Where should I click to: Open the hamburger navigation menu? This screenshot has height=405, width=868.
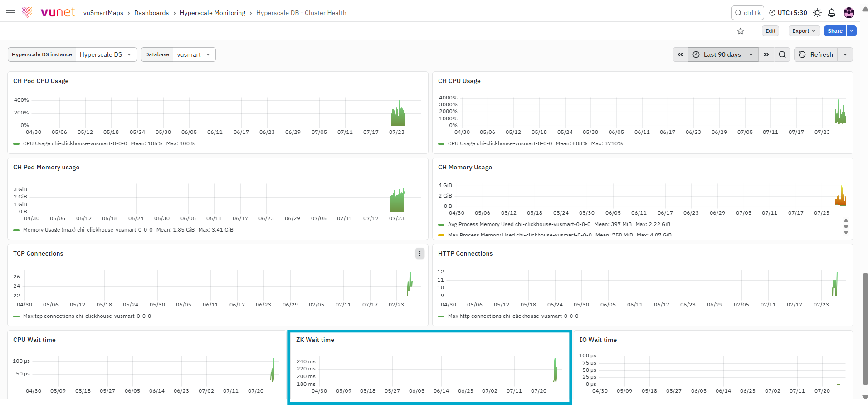pos(10,13)
